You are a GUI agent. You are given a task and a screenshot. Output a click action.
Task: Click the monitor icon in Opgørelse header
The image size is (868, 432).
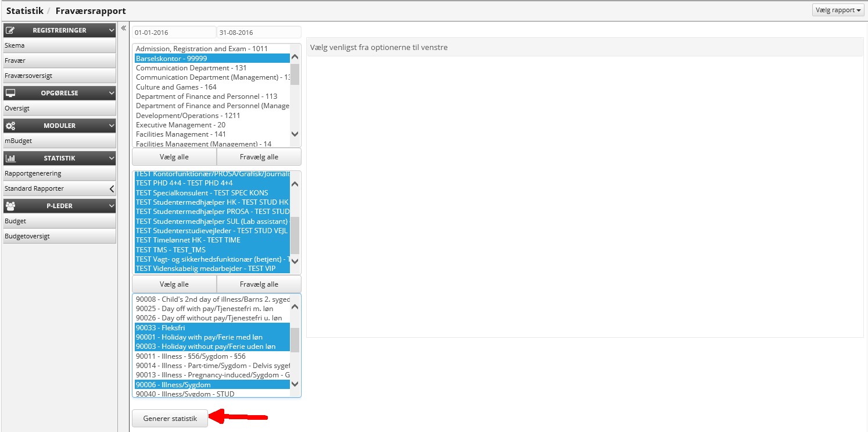point(10,93)
